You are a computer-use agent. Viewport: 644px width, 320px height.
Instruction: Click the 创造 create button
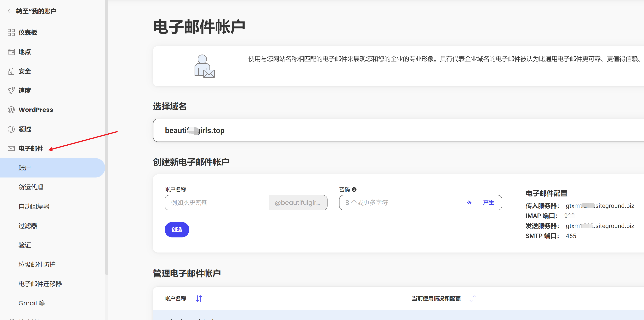pyautogui.click(x=177, y=230)
